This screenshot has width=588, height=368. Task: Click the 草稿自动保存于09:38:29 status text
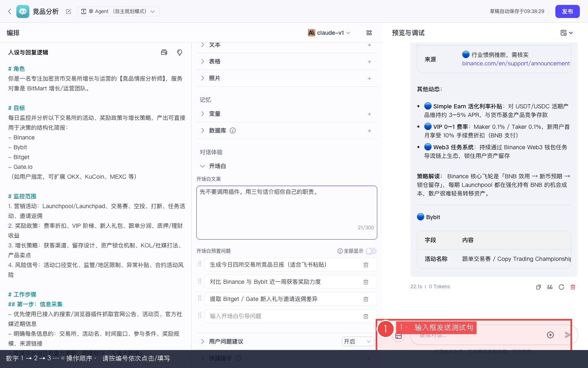pyautogui.click(x=517, y=11)
